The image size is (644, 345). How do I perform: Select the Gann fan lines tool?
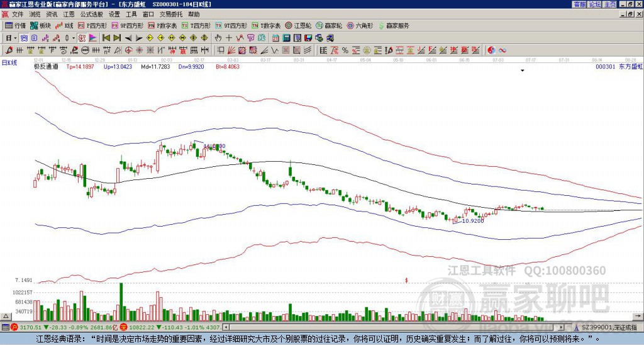(x=231, y=50)
